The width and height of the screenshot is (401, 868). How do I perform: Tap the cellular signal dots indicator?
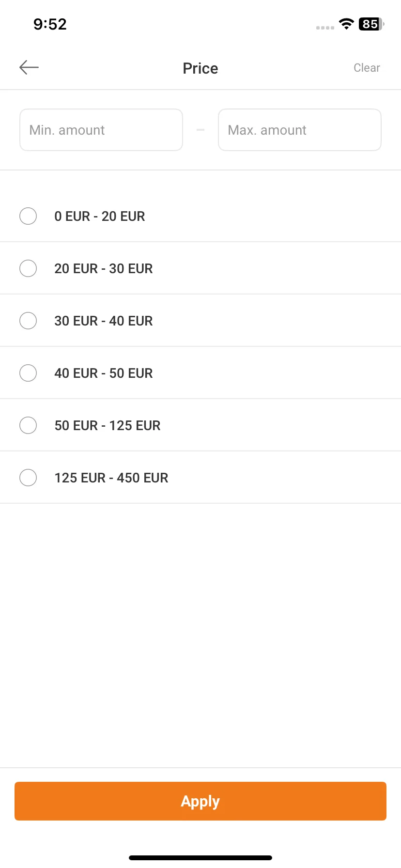pos(325,28)
